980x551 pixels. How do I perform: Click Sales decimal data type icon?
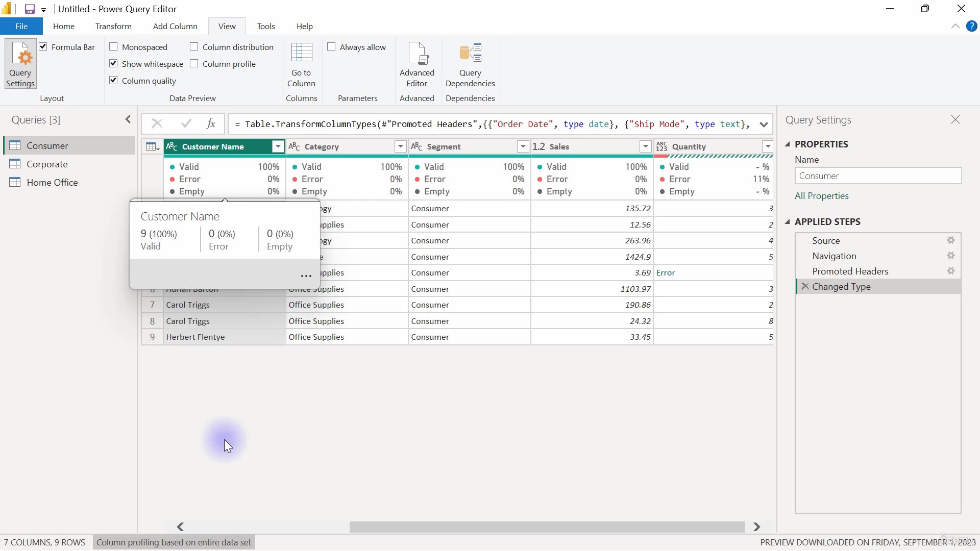point(539,147)
